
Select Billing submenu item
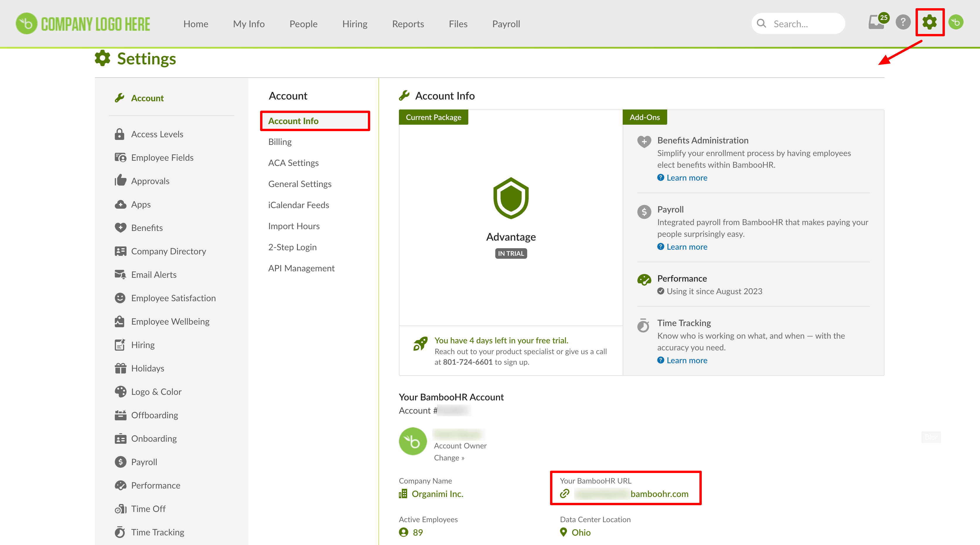click(x=280, y=142)
